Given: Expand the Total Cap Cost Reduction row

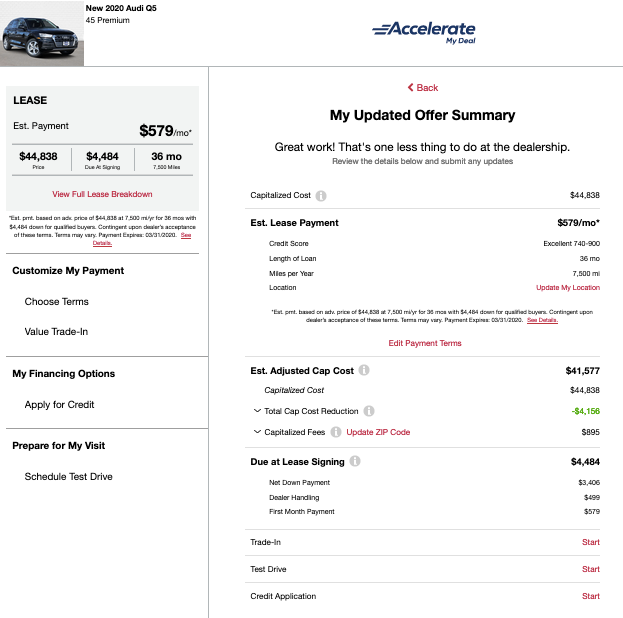Looking at the screenshot, I should (257, 411).
